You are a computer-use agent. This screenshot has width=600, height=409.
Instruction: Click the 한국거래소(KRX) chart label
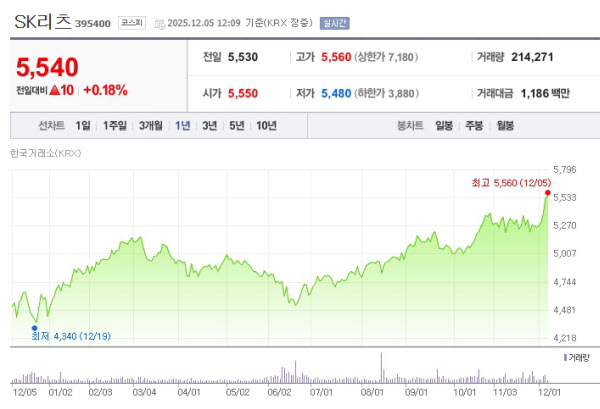(x=45, y=154)
